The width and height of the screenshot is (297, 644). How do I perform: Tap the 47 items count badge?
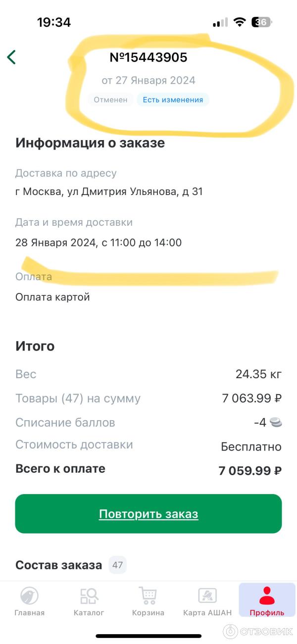[x=118, y=565]
